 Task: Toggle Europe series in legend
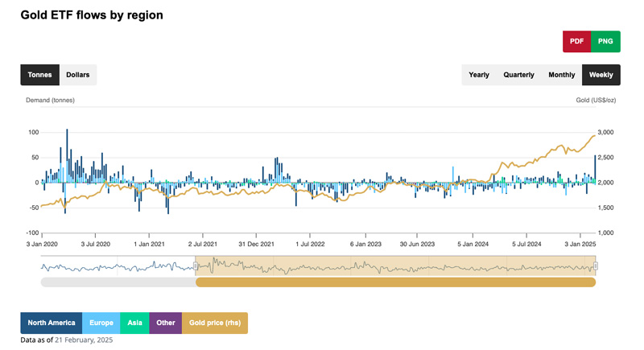coord(101,323)
